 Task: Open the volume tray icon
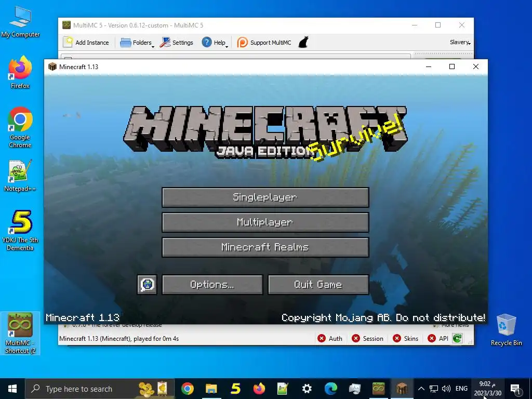coord(446,389)
